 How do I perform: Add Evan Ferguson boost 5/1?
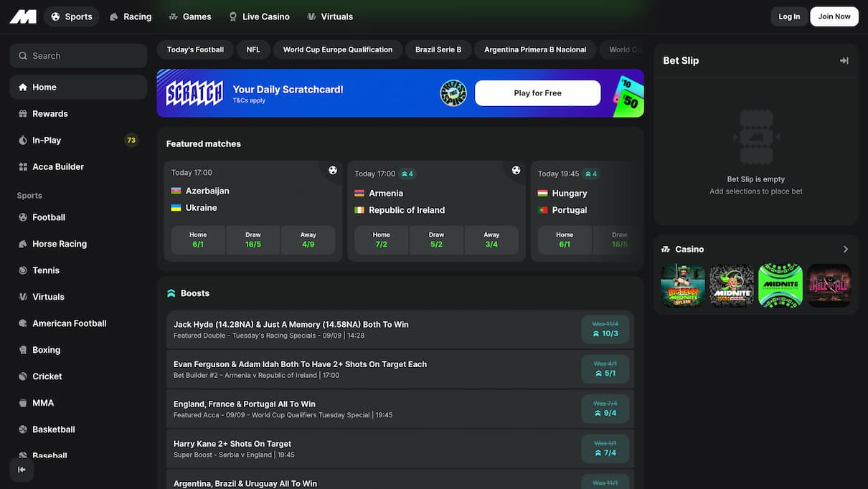(x=605, y=369)
